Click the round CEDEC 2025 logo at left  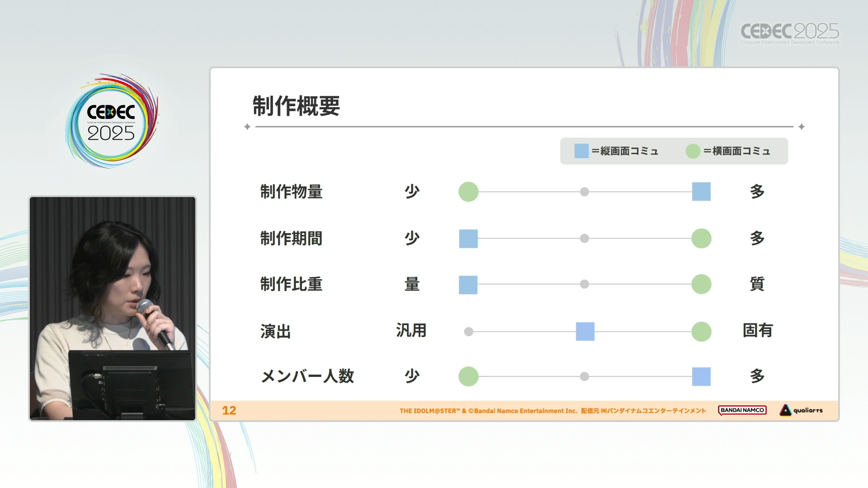pos(111,122)
